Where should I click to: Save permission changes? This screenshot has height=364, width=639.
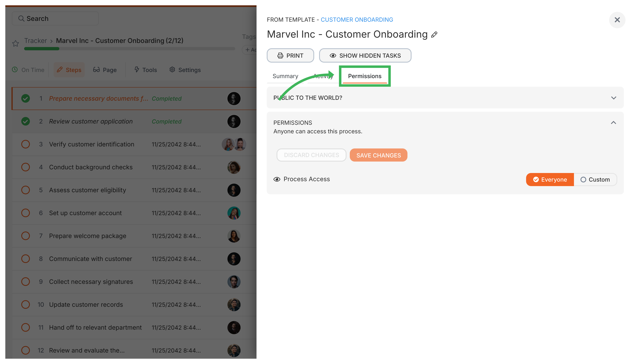click(378, 155)
